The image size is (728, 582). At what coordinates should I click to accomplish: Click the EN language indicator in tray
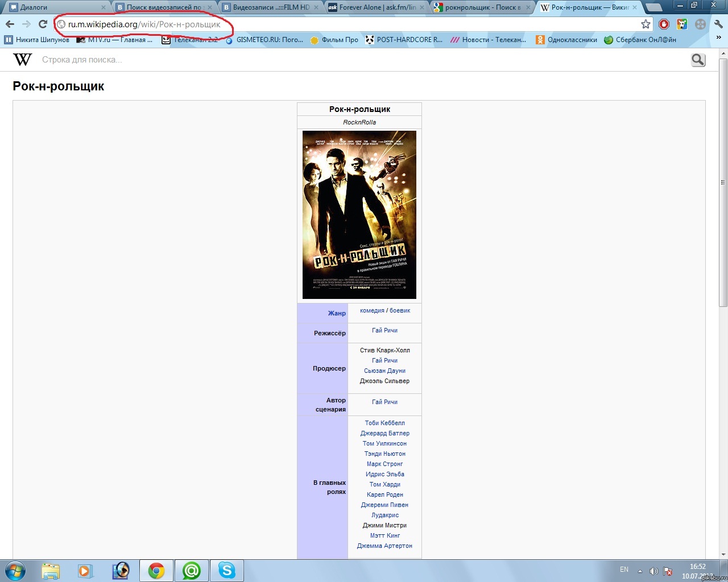pos(624,569)
